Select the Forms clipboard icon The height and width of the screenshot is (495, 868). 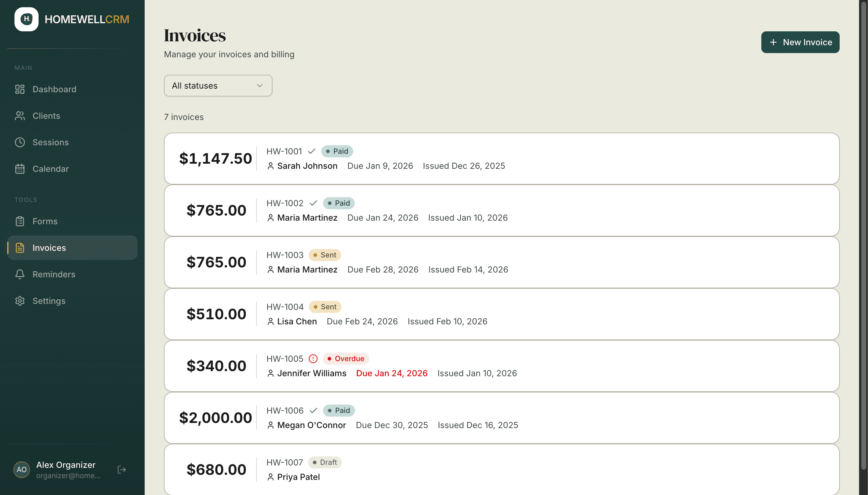pyautogui.click(x=20, y=221)
